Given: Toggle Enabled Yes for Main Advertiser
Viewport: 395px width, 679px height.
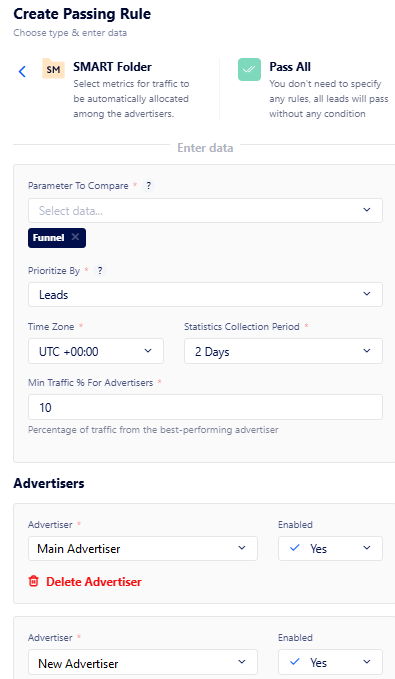Looking at the screenshot, I should click(x=330, y=549).
